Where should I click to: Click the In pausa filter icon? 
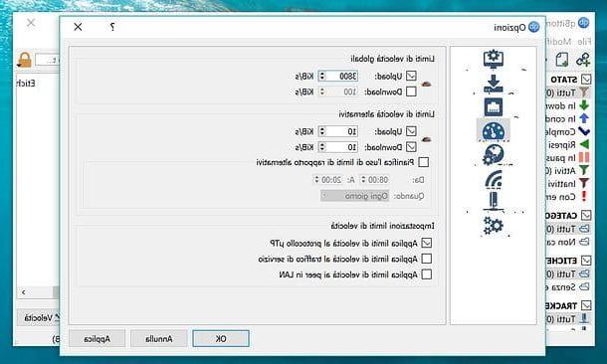[x=584, y=157]
